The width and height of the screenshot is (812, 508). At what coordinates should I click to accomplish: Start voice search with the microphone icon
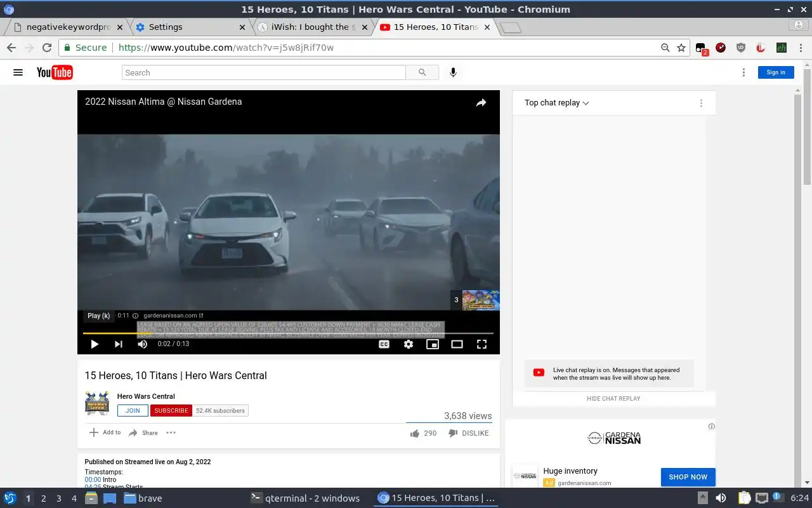pyautogui.click(x=453, y=72)
